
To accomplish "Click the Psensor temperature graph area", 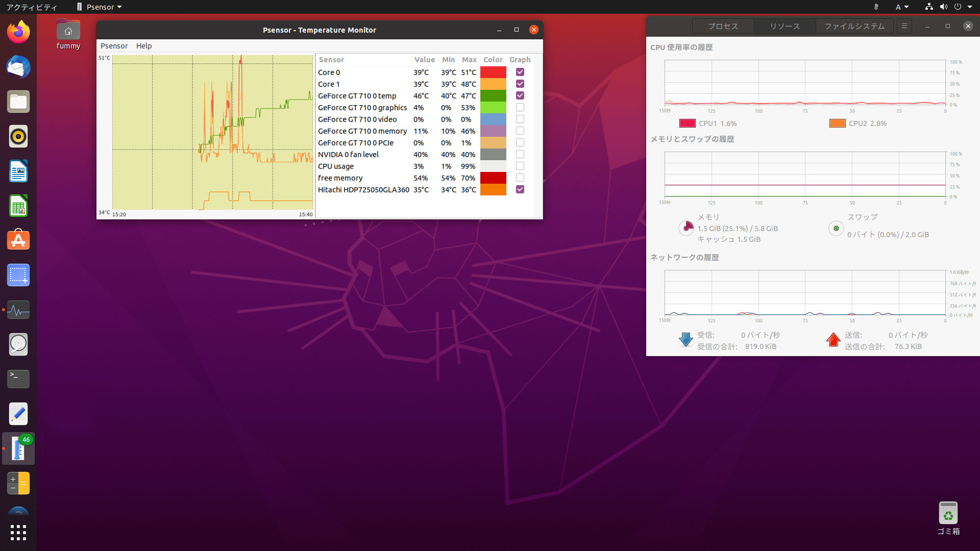I will click(212, 132).
